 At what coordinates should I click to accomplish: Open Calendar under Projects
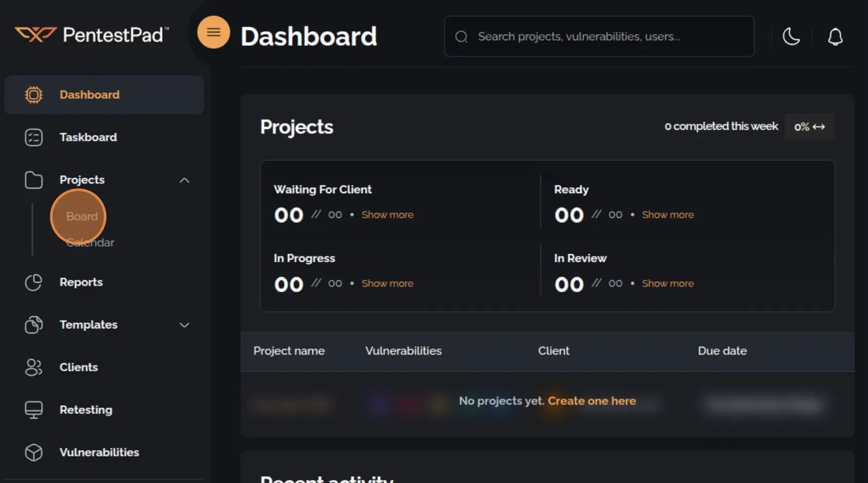90,242
